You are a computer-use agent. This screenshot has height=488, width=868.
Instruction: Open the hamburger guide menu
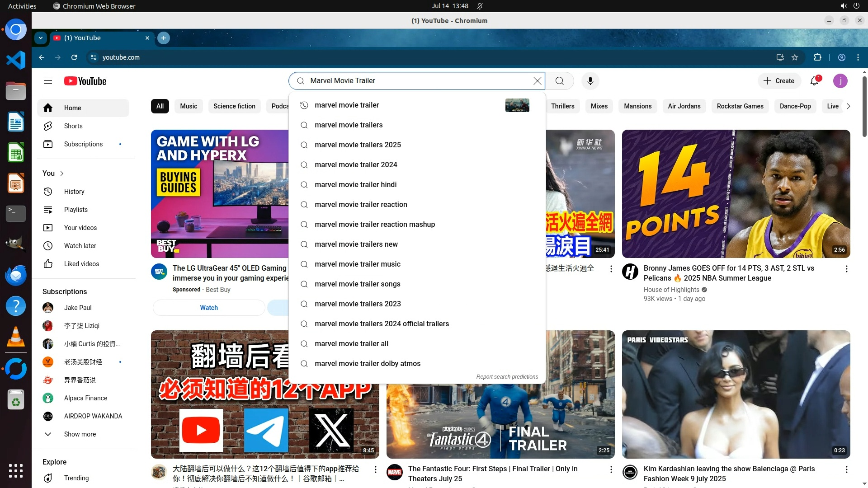click(x=48, y=81)
